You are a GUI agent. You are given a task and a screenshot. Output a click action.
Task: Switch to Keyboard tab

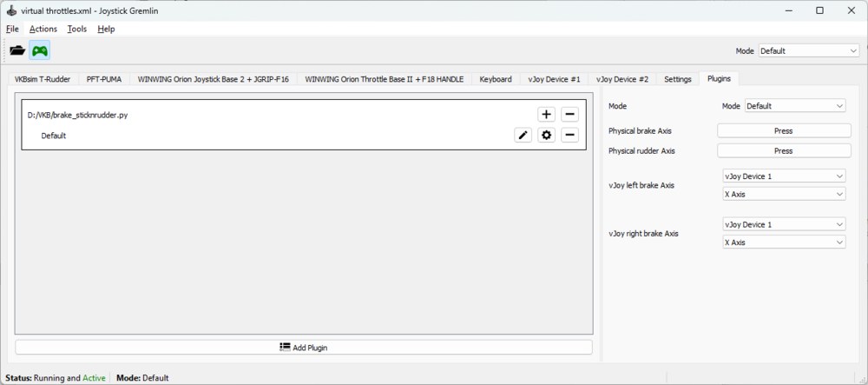click(496, 79)
